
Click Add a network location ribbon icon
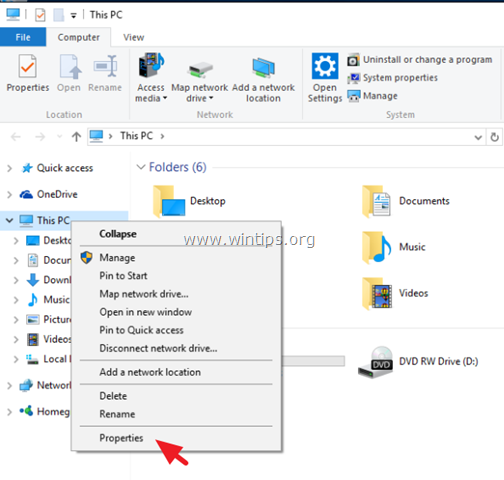(263, 68)
